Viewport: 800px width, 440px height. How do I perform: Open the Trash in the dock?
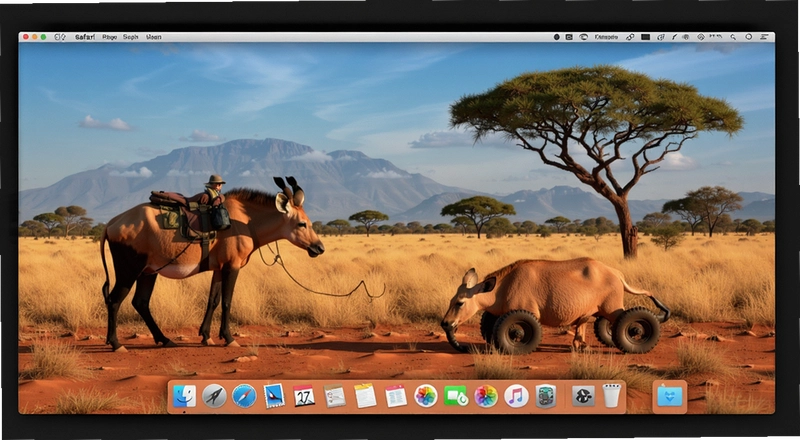pos(611,396)
